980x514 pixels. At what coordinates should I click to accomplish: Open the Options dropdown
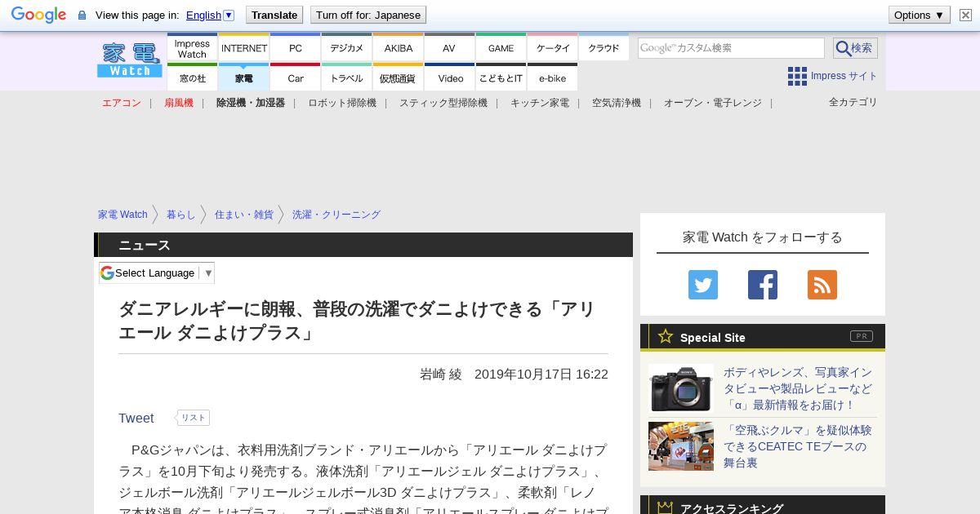(919, 15)
